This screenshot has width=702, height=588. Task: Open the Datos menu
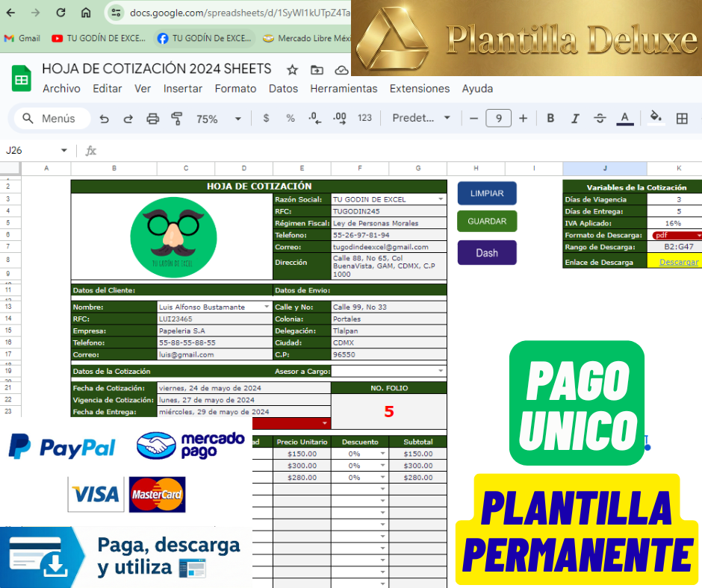[283, 89]
